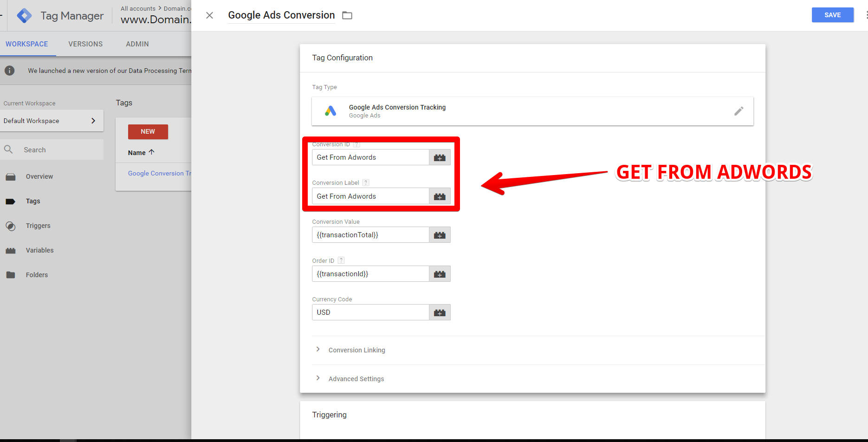The height and width of the screenshot is (442, 868).
Task: Click the Conversion ID input field
Action: (x=370, y=157)
